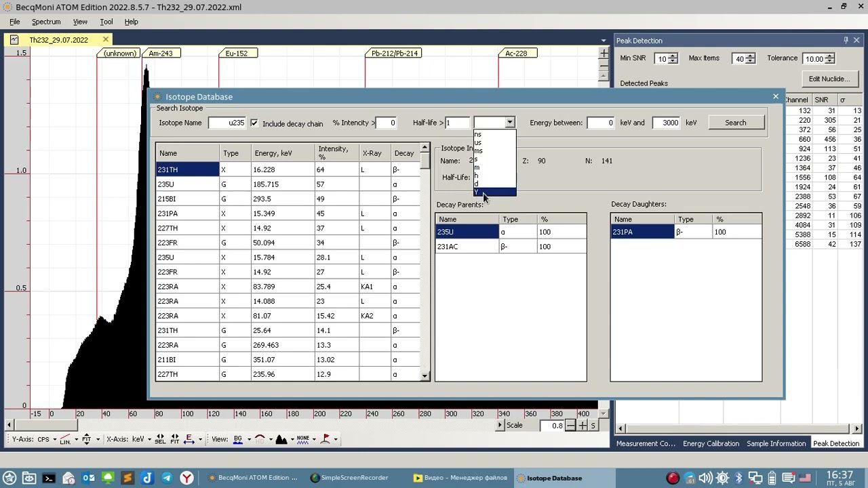Select the 235U row with energy 185.715
Viewport: 868px width, 488px height.
click(288, 184)
